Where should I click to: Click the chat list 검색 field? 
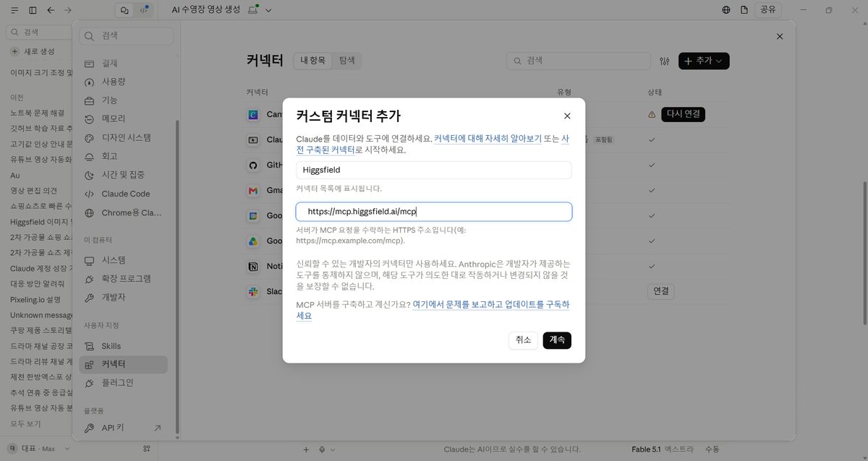[40, 33]
